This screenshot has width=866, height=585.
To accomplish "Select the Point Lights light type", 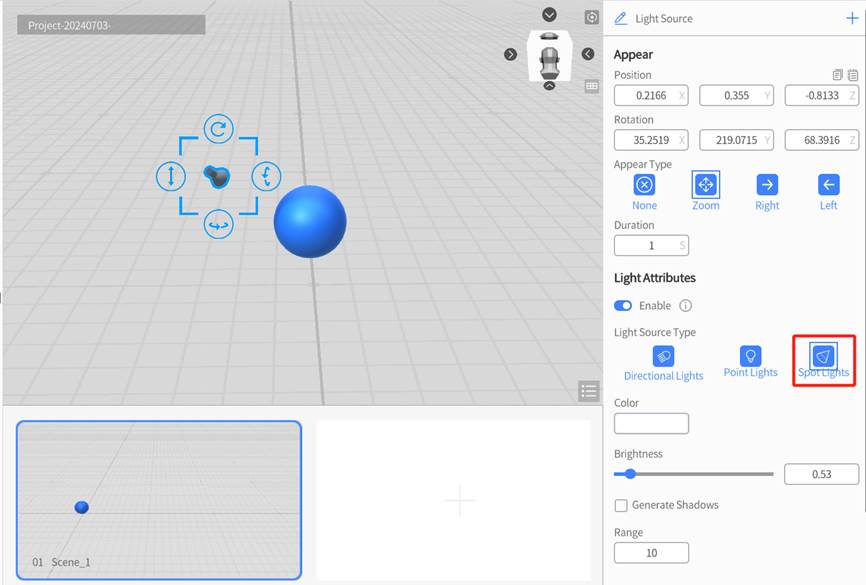I will [x=750, y=357].
